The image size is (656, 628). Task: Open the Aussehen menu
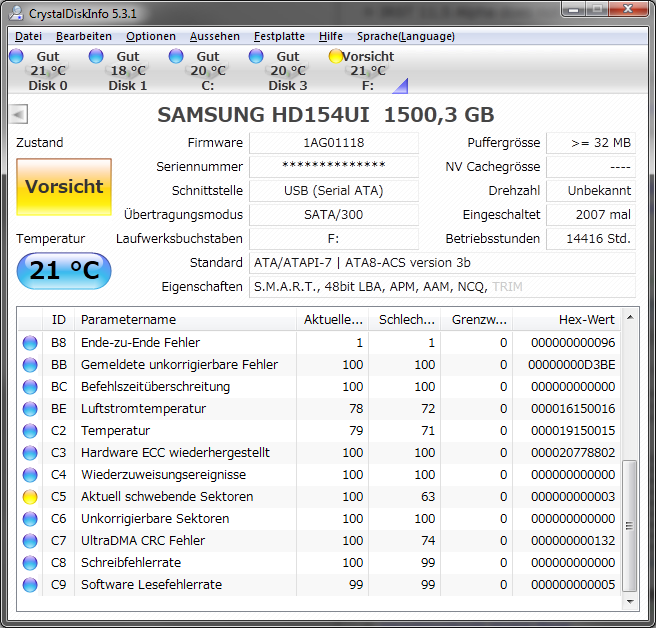pyautogui.click(x=215, y=36)
